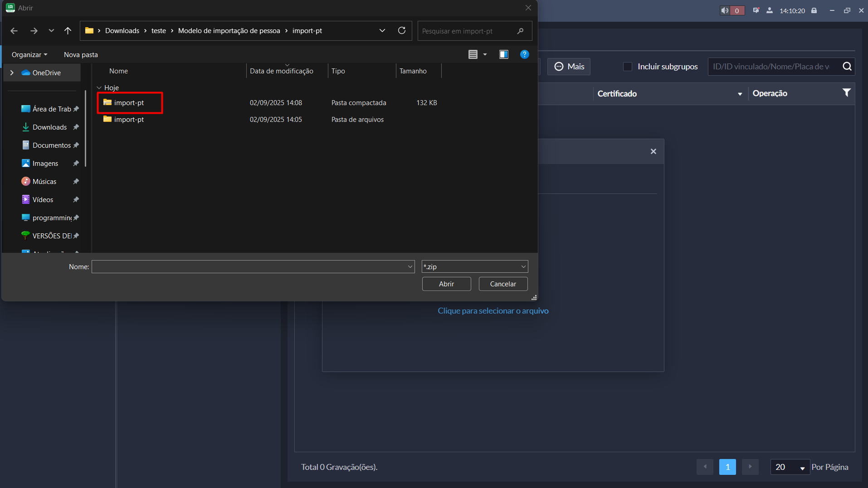Enable Incluir subgrupos checkbox
The width and height of the screenshot is (868, 488).
click(x=628, y=67)
